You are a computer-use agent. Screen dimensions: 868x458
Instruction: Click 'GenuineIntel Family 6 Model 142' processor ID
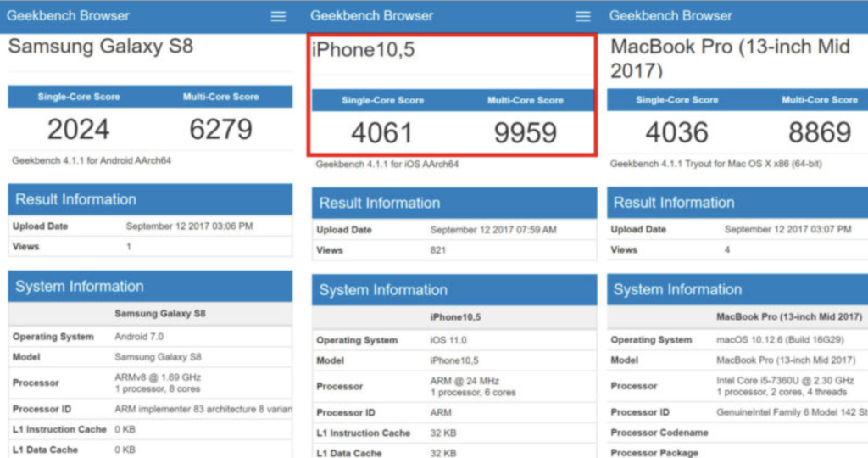click(792, 412)
